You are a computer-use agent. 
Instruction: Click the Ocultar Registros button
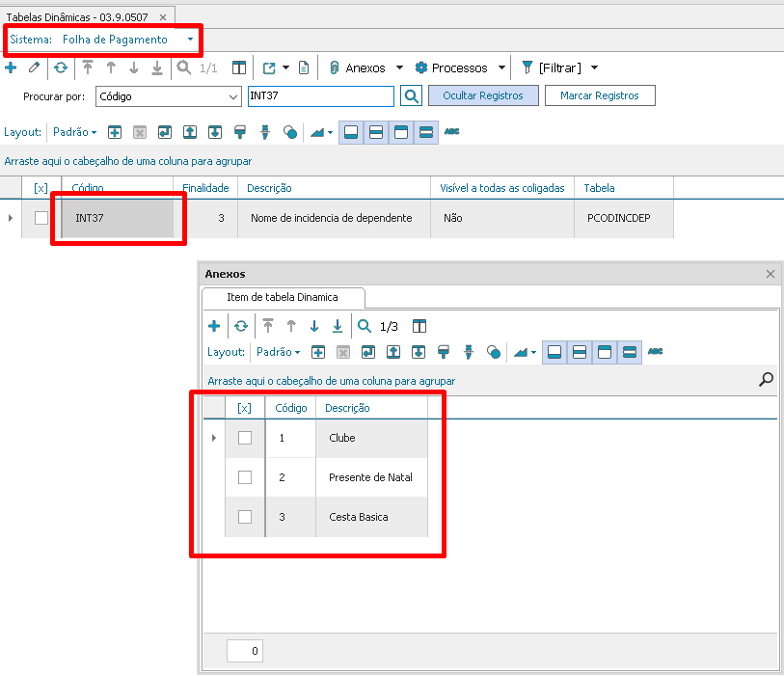(x=483, y=95)
